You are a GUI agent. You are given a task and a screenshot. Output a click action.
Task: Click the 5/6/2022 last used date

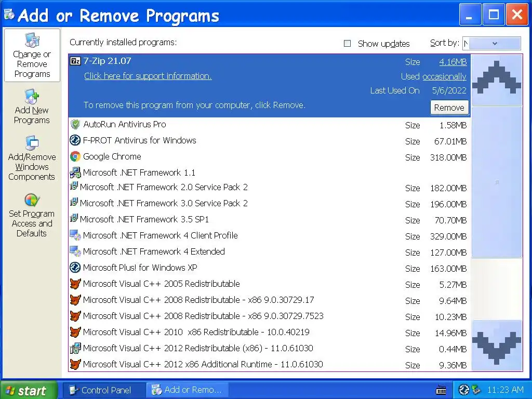tap(449, 90)
